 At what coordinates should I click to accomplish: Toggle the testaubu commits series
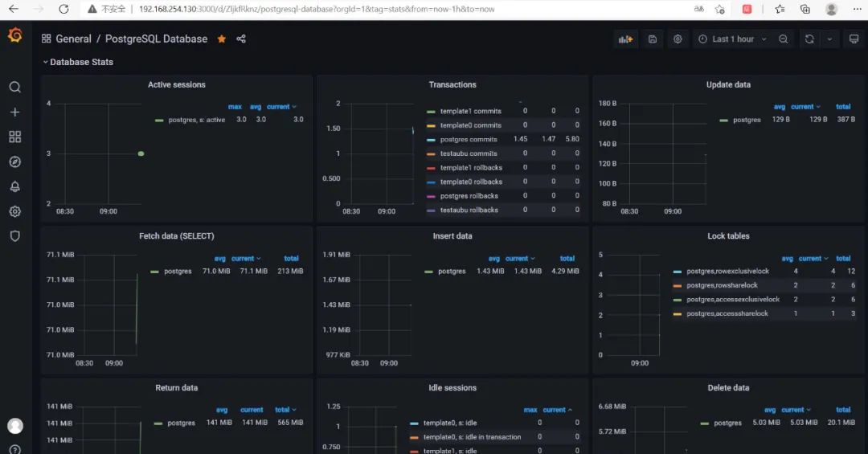[x=469, y=153]
